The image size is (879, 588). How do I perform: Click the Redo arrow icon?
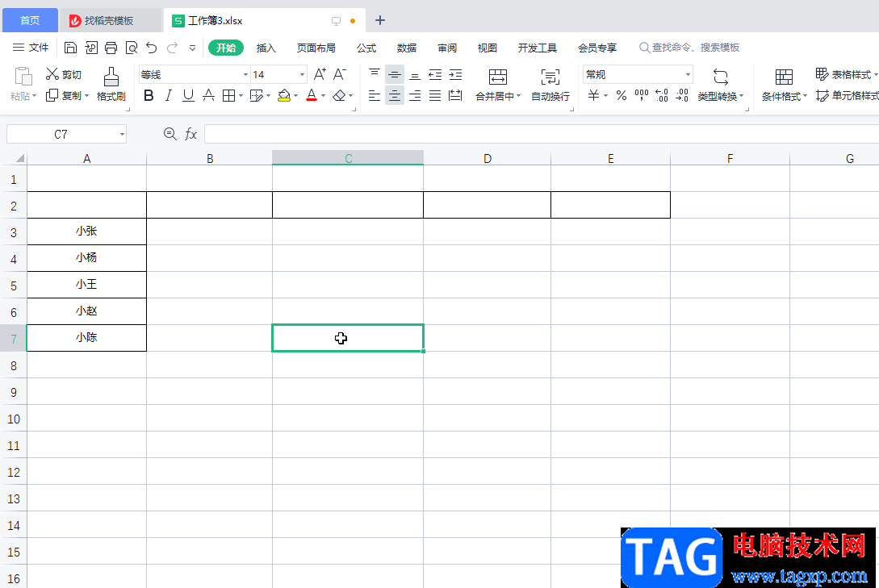click(x=172, y=48)
